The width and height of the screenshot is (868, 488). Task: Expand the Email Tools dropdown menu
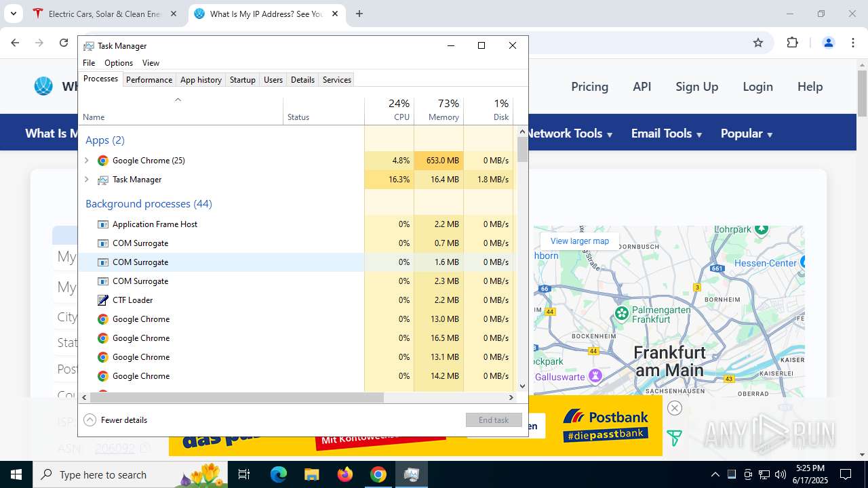667,134
